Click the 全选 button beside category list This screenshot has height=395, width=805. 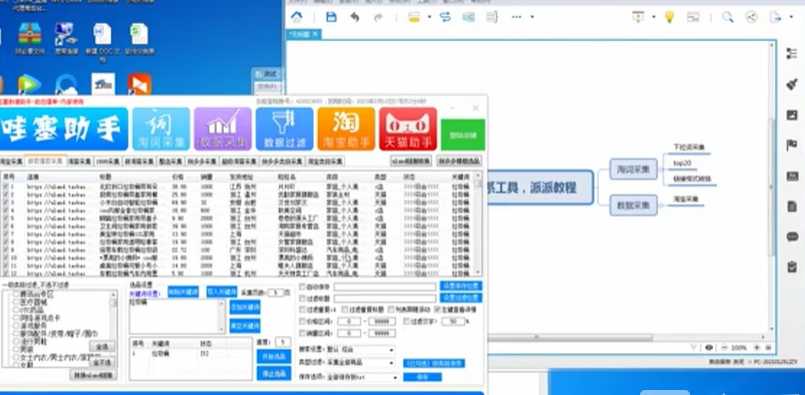[x=102, y=347]
